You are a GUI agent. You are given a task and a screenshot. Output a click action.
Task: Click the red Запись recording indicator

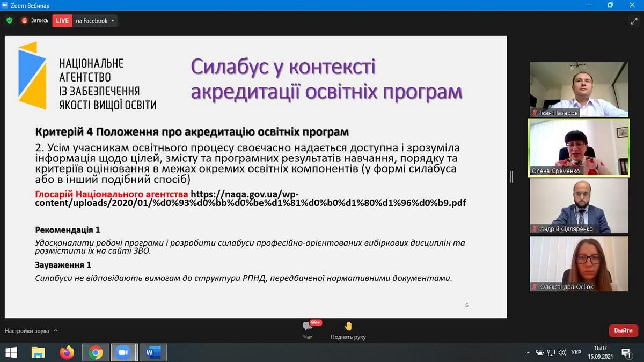(35, 20)
